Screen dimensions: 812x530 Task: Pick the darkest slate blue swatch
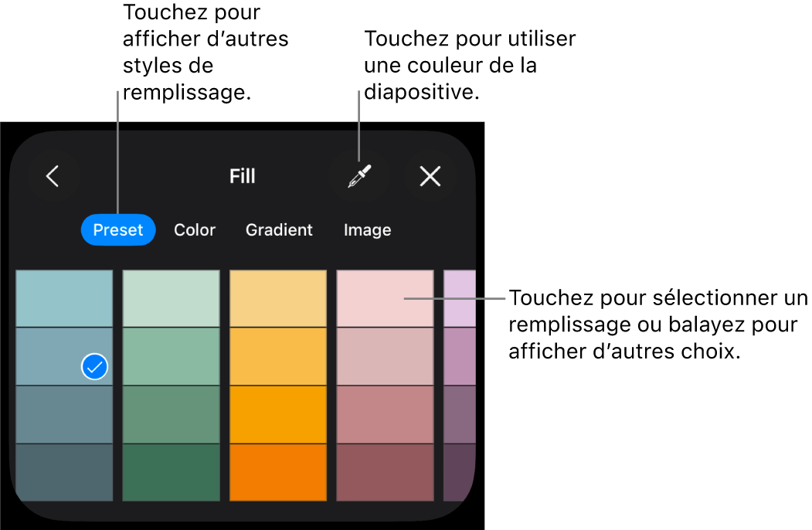coord(64,471)
